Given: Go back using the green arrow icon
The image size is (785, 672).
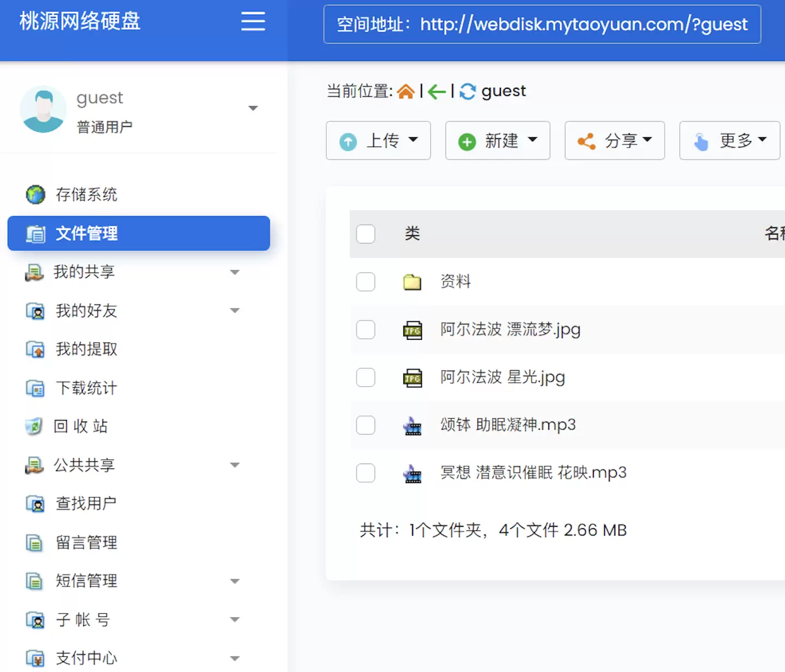Looking at the screenshot, I should click(x=436, y=91).
